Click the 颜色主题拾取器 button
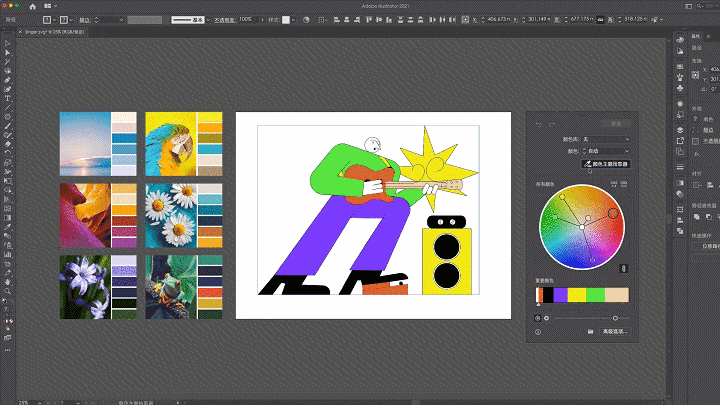The height and width of the screenshot is (405, 720). tap(606, 163)
